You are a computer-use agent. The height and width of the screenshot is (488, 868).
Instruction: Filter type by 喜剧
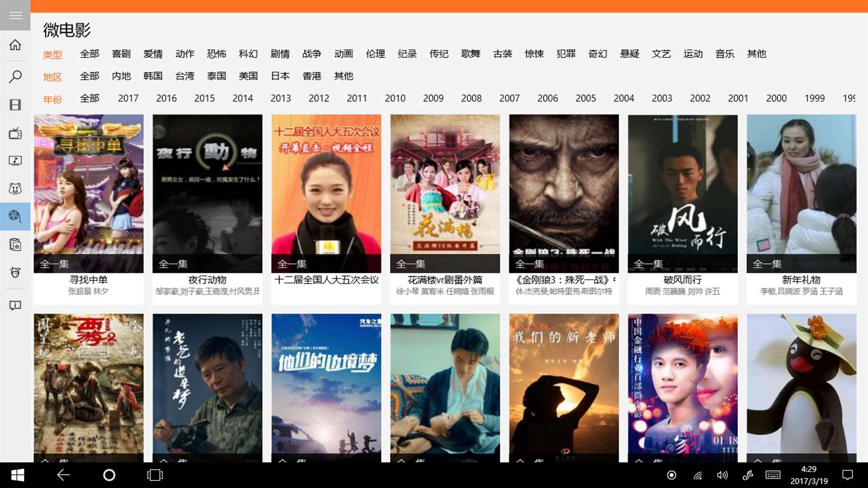tap(121, 54)
